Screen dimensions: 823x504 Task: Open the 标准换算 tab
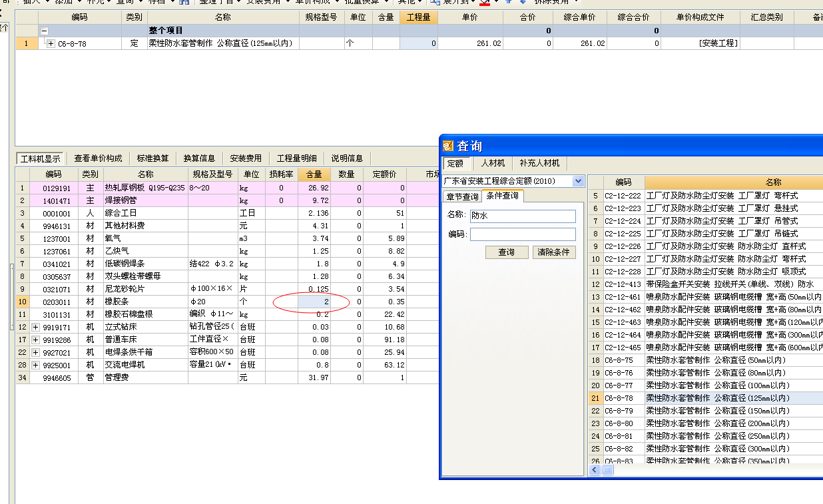click(x=153, y=158)
